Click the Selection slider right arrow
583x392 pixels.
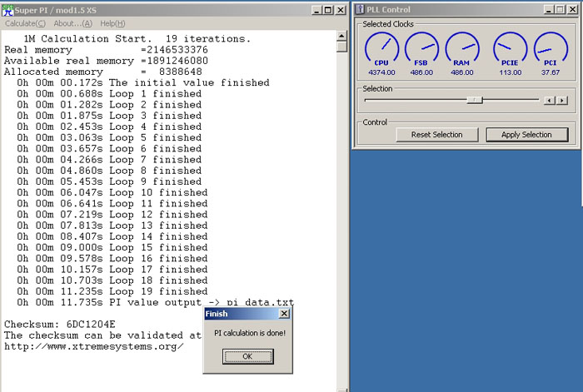coord(562,101)
